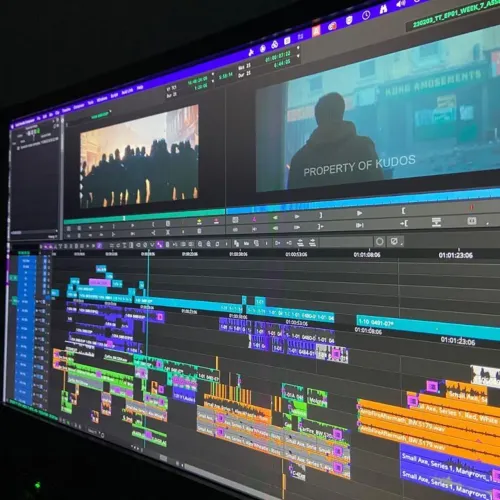Viewport: 500px width, 500px height.
Task: Click the blue record position bar under the record monitor
Action: tap(363, 202)
